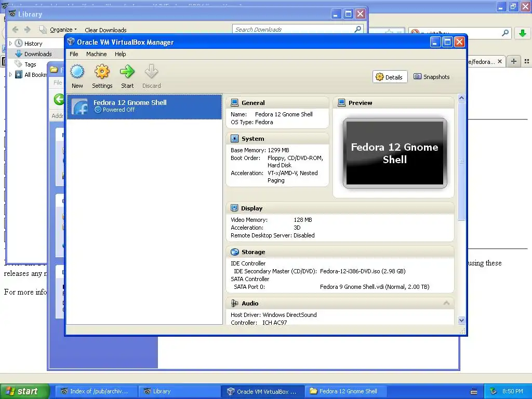
Task: Click the General section header icon
Action: tap(234, 103)
